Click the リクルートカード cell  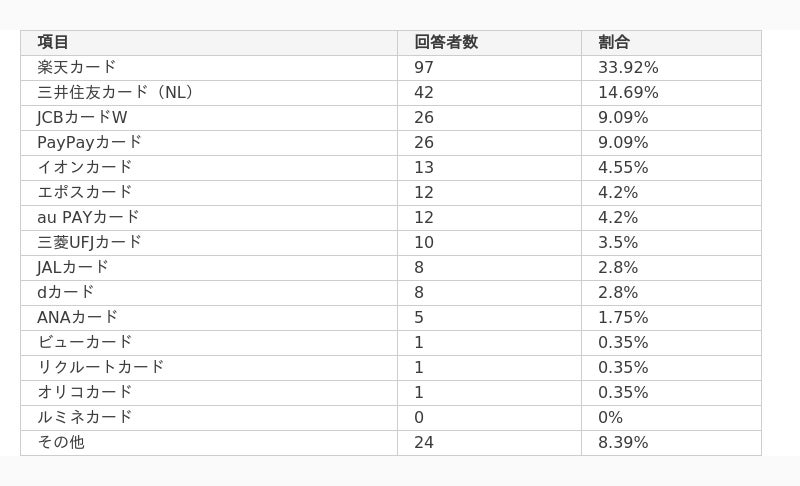[209, 367]
